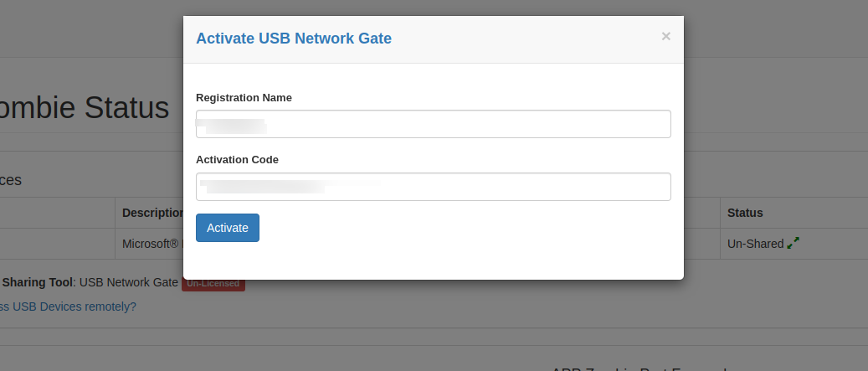868x371 pixels.
Task: Click the red Un-Licensed badge
Action: (x=213, y=283)
